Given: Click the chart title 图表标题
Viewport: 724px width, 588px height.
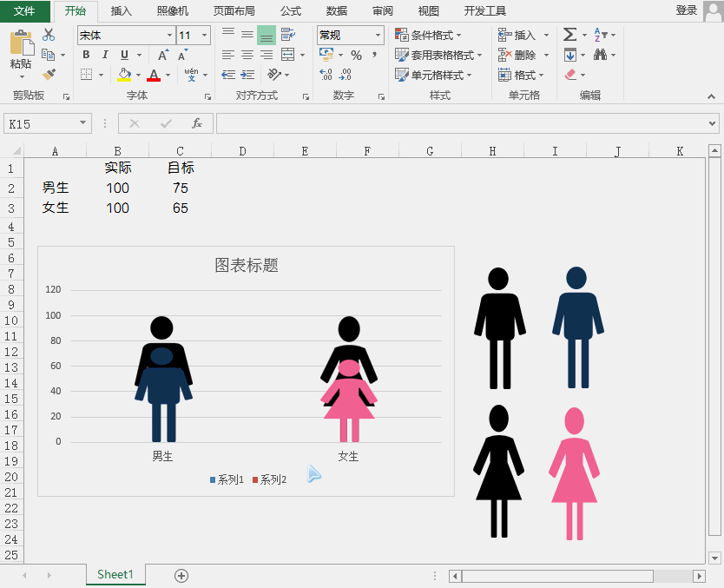Looking at the screenshot, I should point(246,265).
